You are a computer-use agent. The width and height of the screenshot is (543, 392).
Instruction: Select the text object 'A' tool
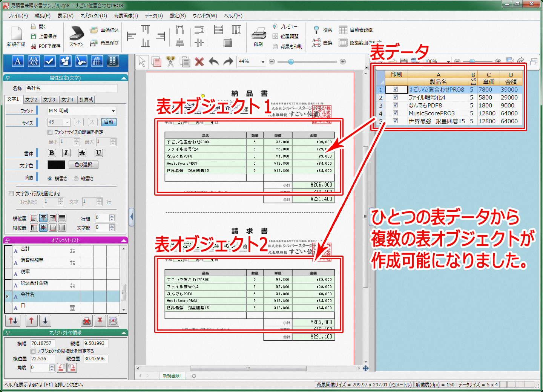(x=18, y=61)
